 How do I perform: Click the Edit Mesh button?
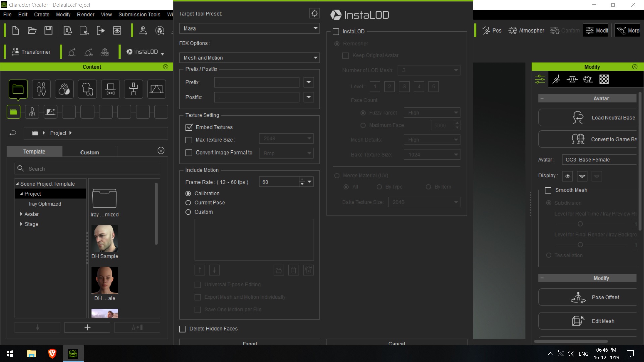pyautogui.click(x=588, y=321)
